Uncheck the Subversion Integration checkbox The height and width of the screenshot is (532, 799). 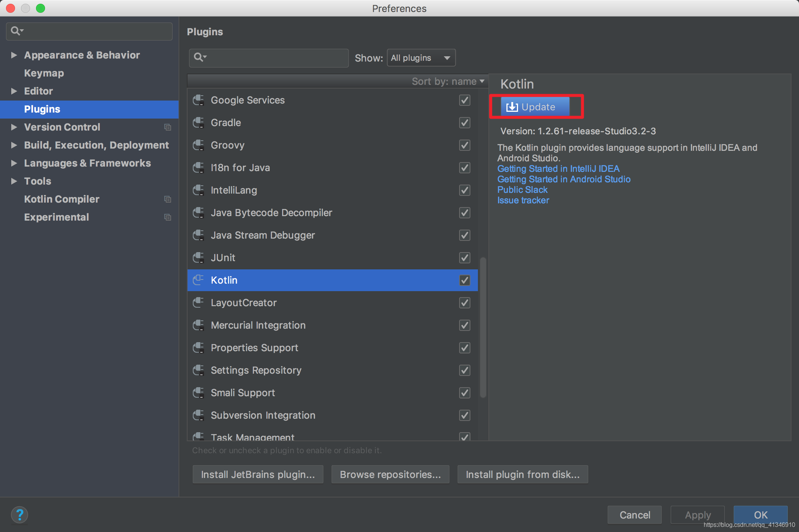click(x=465, y=415)
